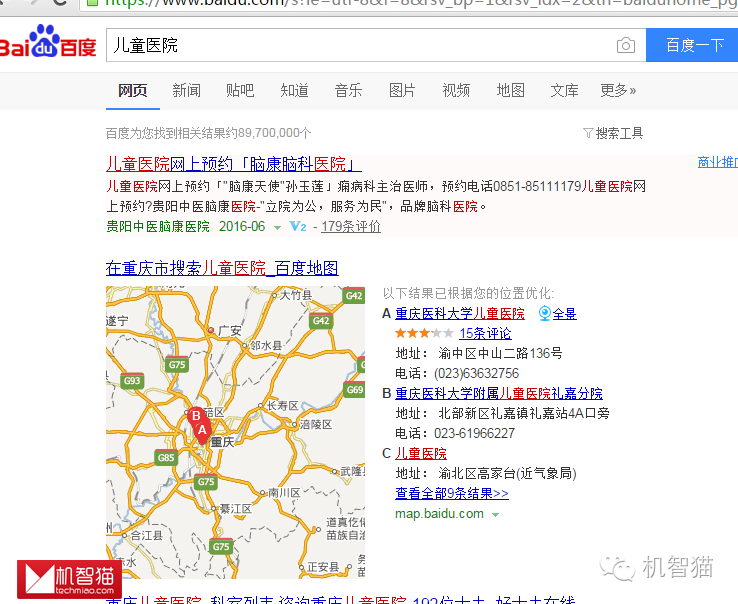Click the browser address bar
738x604 pixels.
click(x=409, y=4)
